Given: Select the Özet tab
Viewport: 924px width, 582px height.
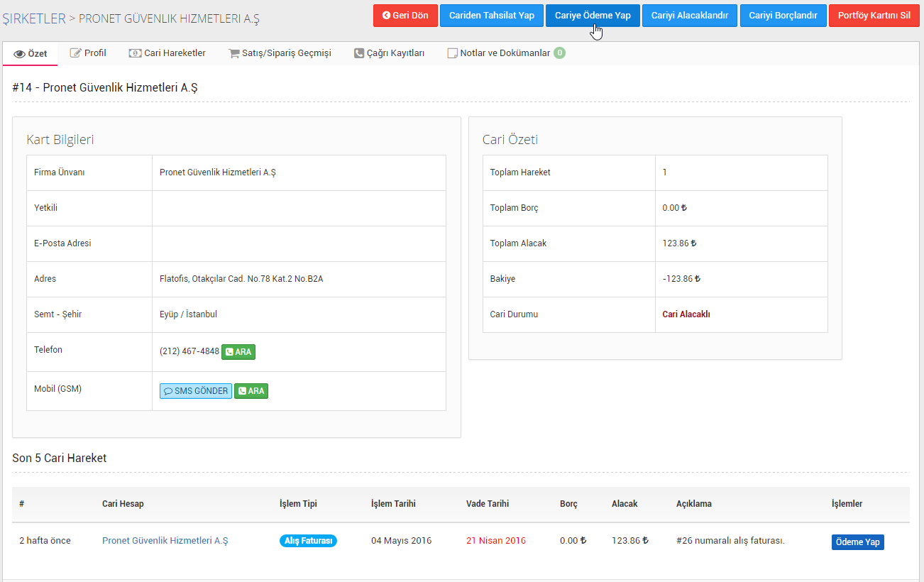Looking at the screenshot, I should pos(31,53).
